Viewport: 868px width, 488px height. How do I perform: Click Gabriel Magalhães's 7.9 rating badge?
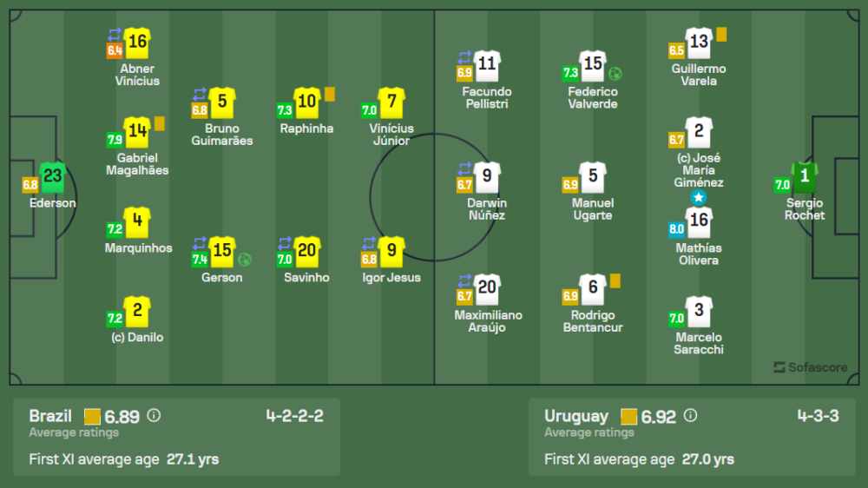(x=115, y=140)
